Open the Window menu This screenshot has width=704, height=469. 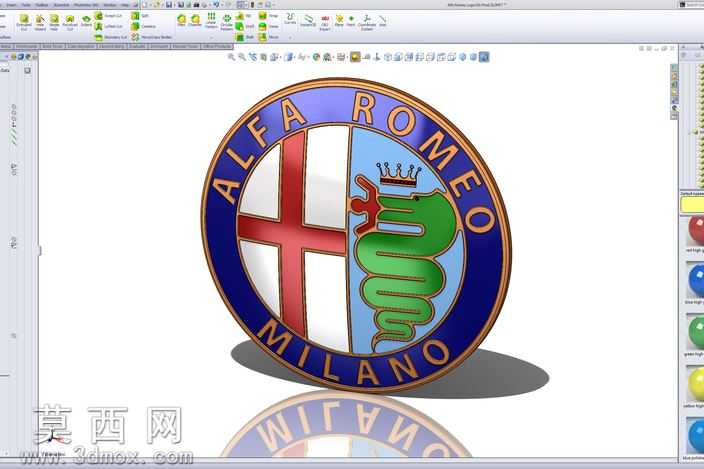click(110, 5)
